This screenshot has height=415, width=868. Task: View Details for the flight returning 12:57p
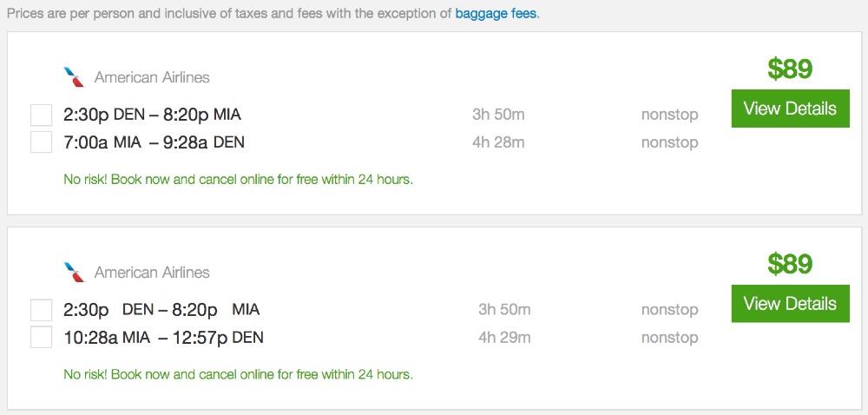[790, 304]
